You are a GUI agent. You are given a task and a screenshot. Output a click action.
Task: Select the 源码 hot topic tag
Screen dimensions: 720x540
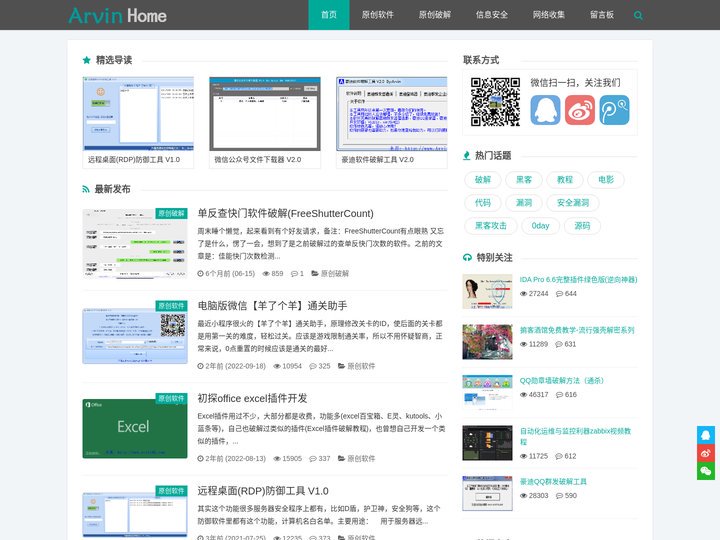click(x=582, y=225)
